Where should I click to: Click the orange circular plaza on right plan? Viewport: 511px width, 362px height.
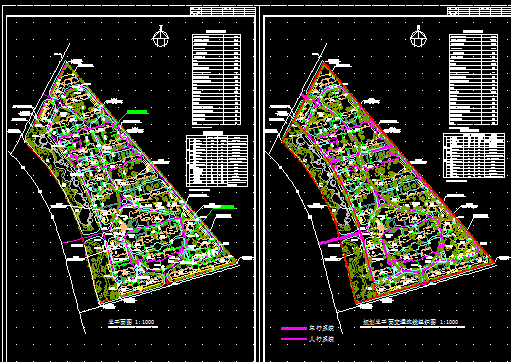click(381, 227)
